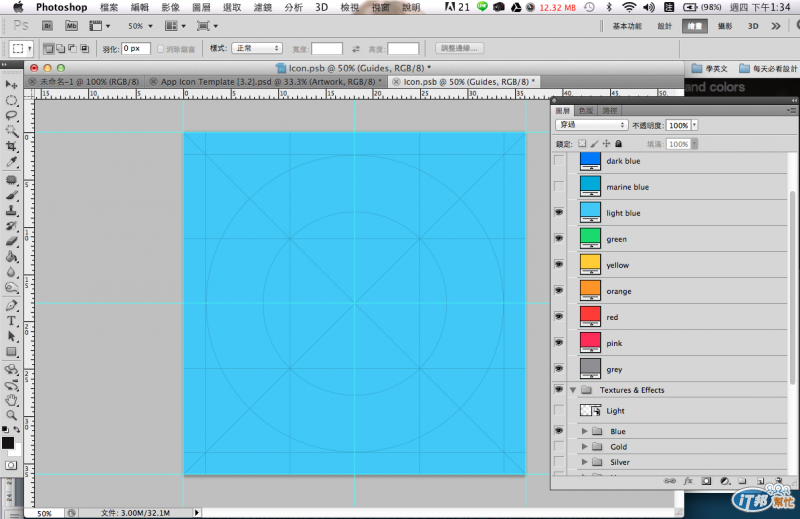
Task: Click Add to selection mode icon
Action: 61,48
